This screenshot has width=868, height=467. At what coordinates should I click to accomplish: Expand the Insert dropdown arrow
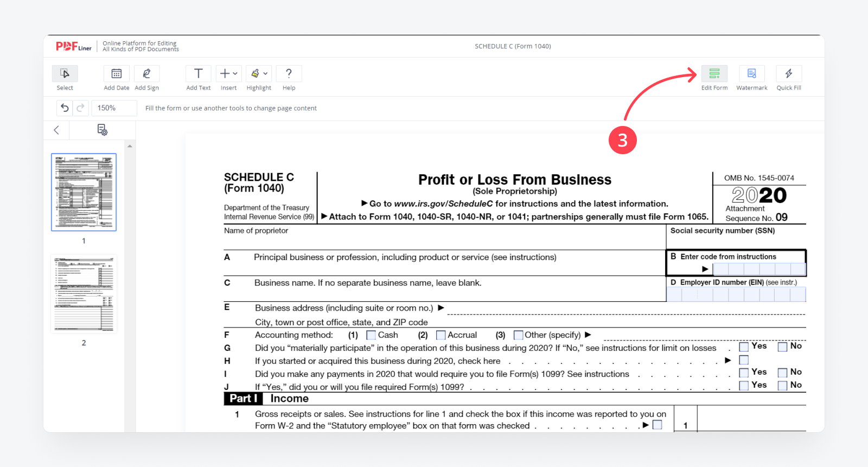[x=235, y=74]
